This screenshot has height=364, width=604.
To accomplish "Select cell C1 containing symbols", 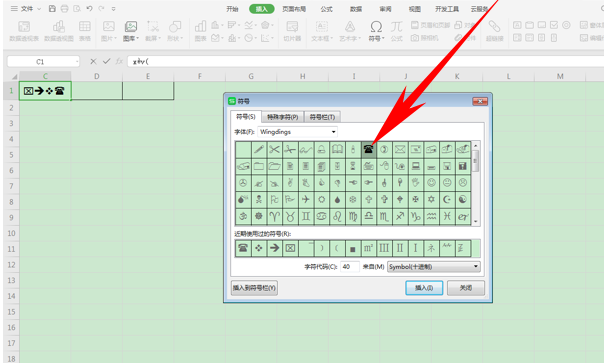I will click(x=45, y=91).
